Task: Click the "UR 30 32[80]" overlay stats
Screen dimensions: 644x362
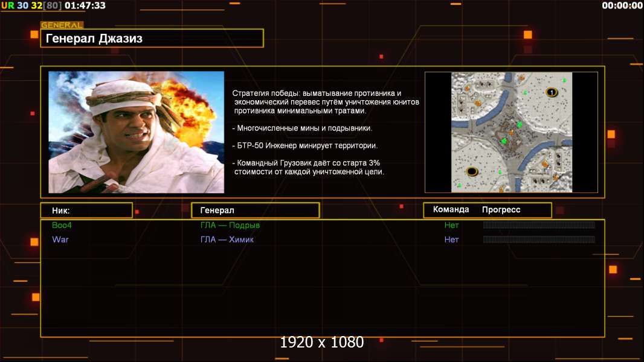Action: click(x=31, y=5)
